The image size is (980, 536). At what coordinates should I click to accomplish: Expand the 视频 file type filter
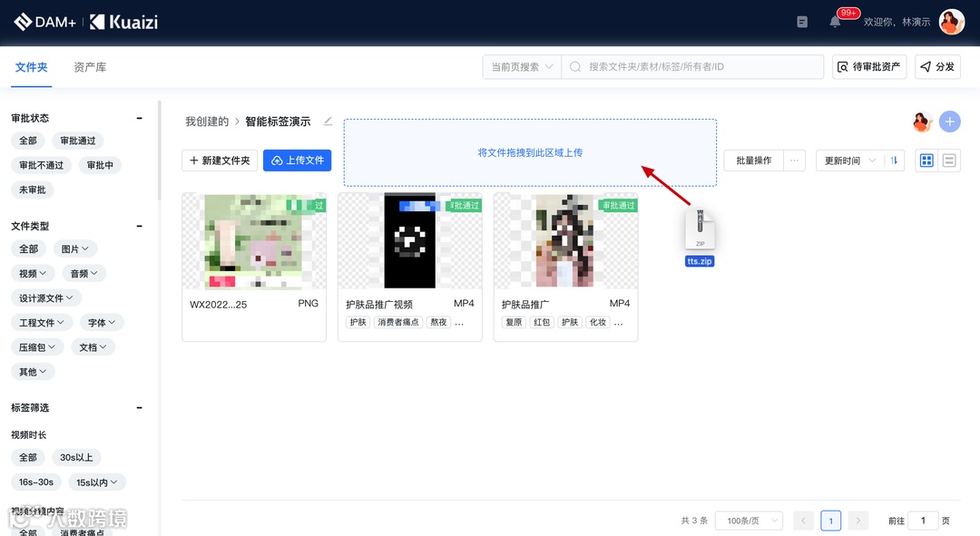[x=34, y=273]
